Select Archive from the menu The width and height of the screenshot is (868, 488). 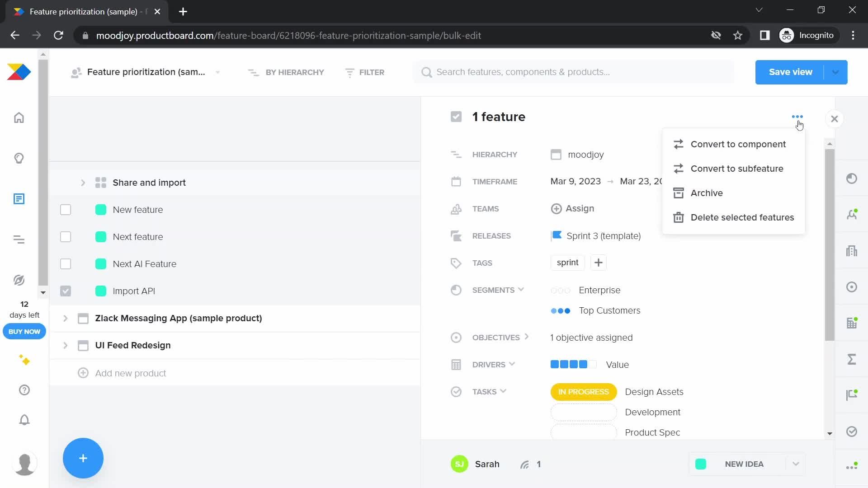coord(733,193)
